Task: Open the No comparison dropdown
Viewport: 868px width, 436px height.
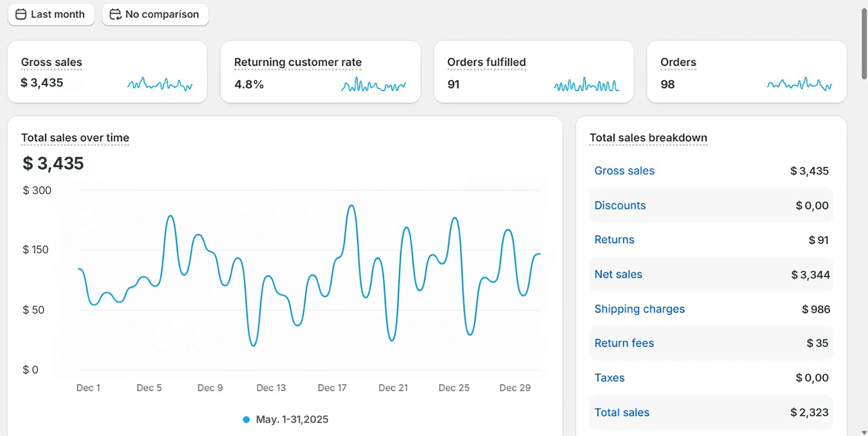Action: (x=155, y=14)
